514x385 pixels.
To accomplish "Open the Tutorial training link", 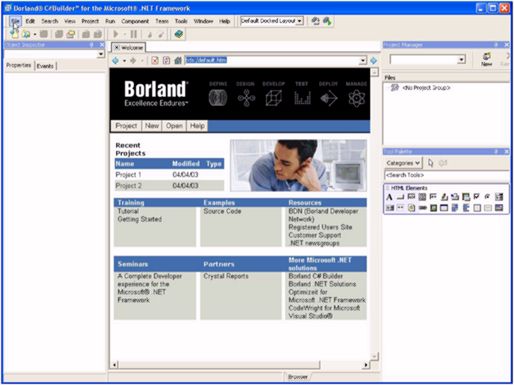I will pos(128,211).
